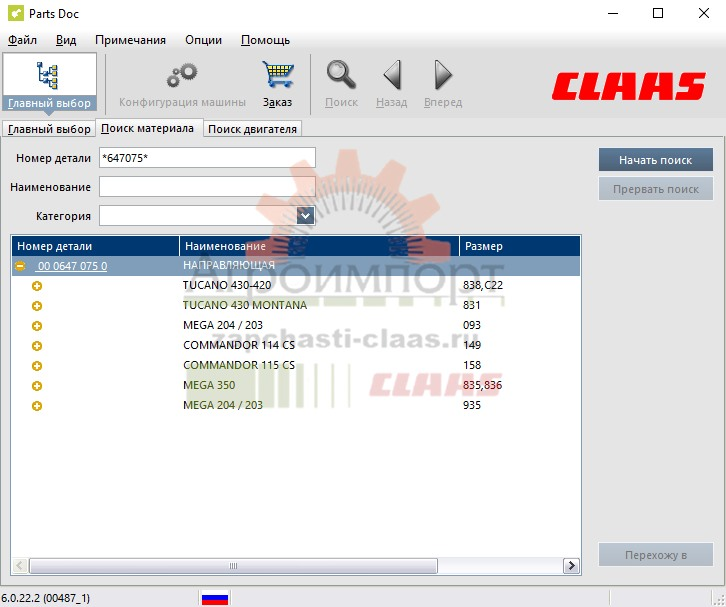Select the TUCANO 430 MONTANA text

click(x=245, y=305)
